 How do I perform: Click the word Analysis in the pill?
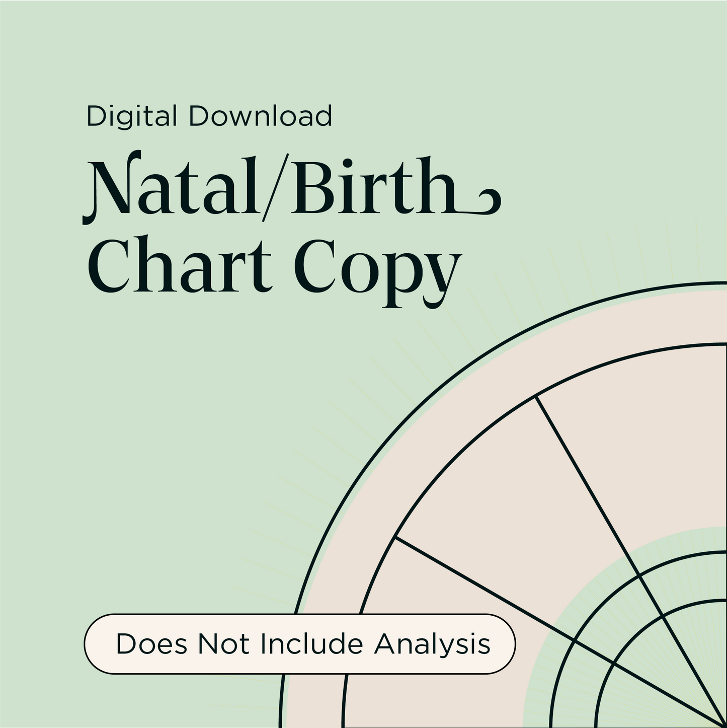coord(432,644)
